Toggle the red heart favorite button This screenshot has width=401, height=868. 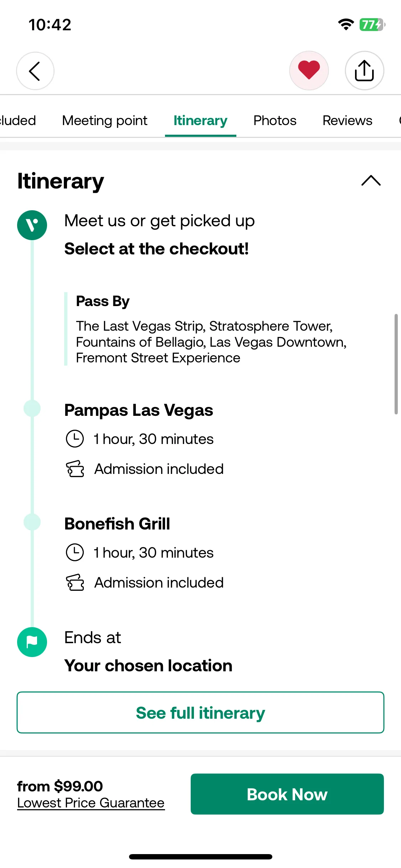pyautogui.click(x=309, y=71)
